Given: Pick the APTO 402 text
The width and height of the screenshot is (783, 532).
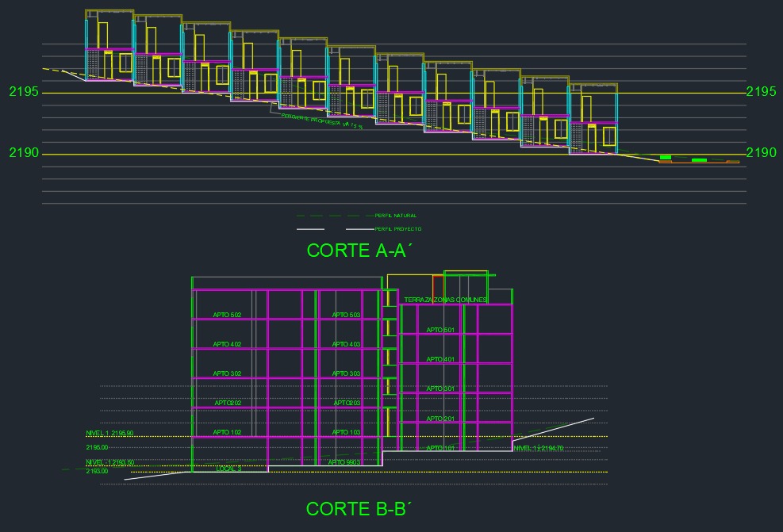Looking at the screenshot, I should (227, 345).
